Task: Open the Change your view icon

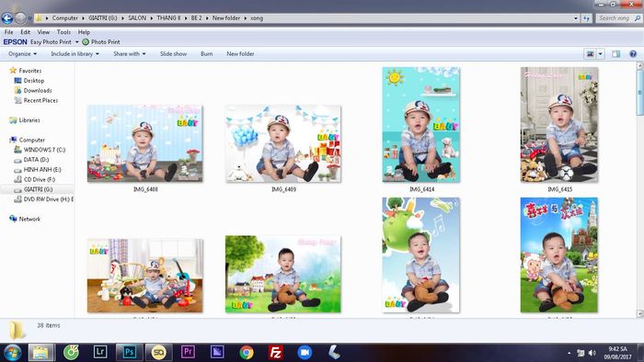Action: click(x=591, y=53)
